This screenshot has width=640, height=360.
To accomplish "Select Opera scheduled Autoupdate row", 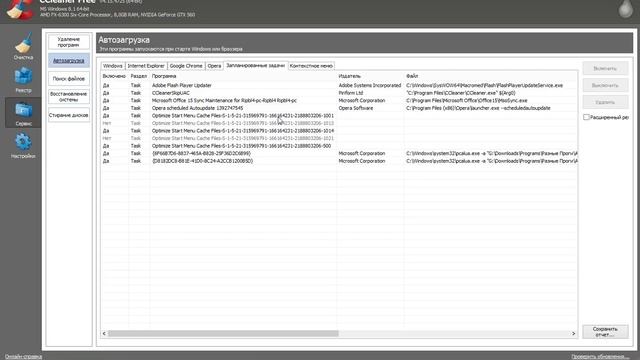I will tap(339, 108).
